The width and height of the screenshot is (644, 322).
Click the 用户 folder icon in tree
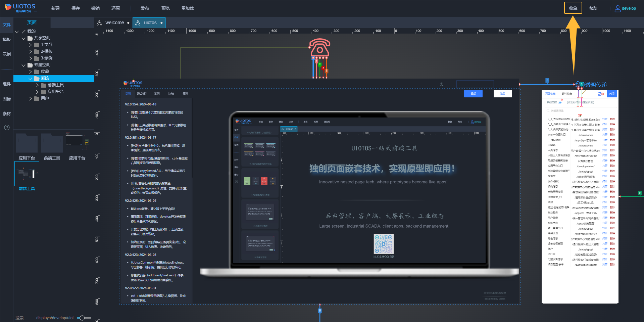(x=37, y=98)
